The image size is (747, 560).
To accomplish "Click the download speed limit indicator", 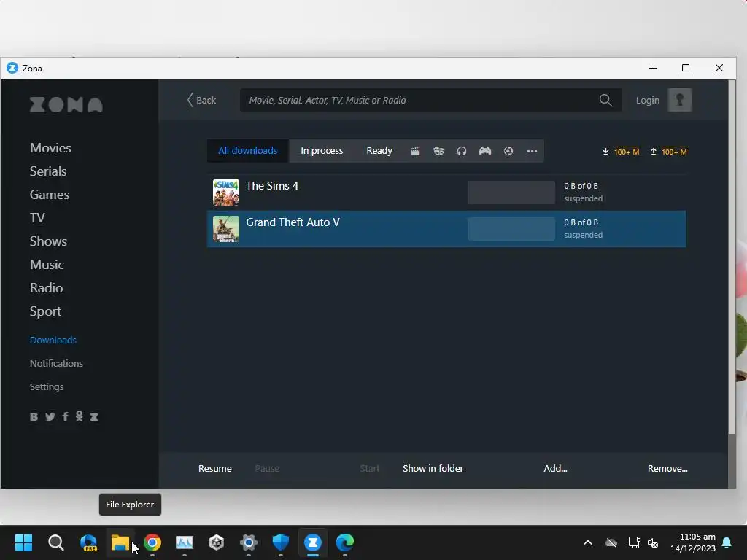I will pos(621,152).
